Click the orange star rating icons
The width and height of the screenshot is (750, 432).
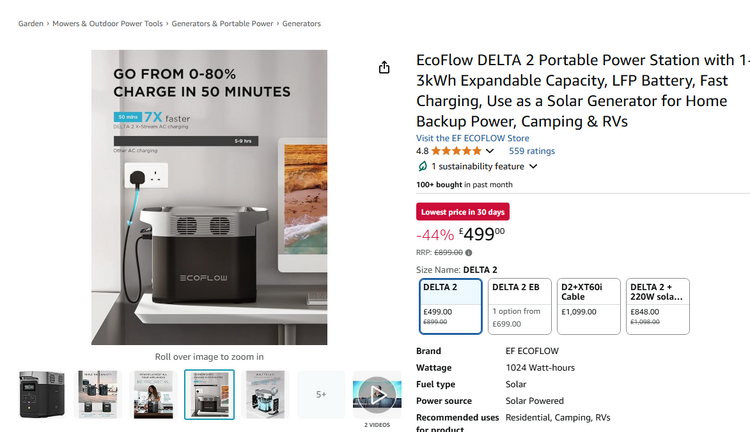click(x=456, y=151)
